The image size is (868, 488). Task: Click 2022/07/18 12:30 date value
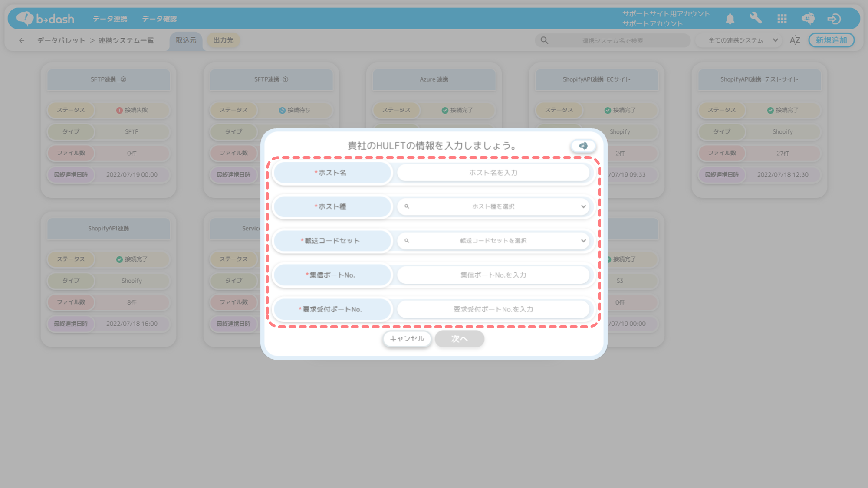point(783,175)
